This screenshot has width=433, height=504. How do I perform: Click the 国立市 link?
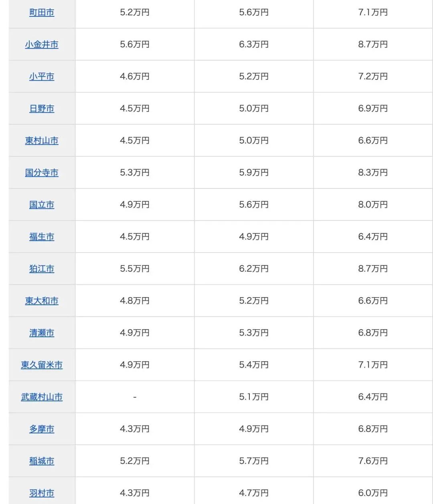[42, 205]
